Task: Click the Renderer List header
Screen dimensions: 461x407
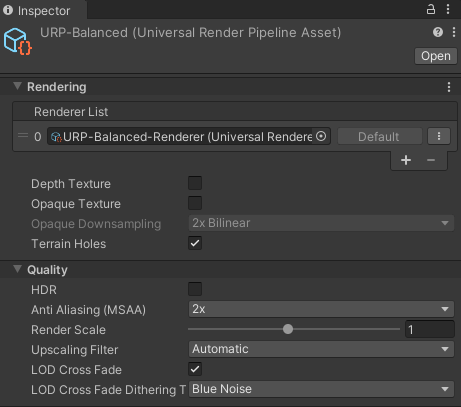Action: 235,112
